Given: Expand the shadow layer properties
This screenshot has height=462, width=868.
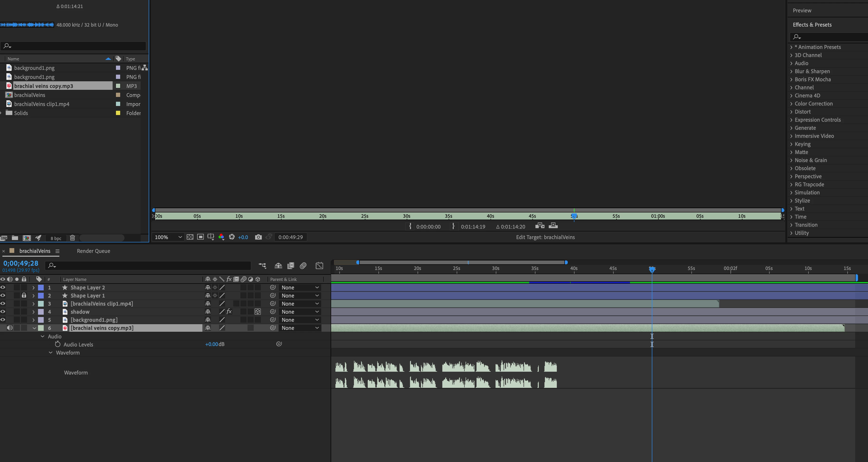Looking at the screenshot, I should pos(33,312).
